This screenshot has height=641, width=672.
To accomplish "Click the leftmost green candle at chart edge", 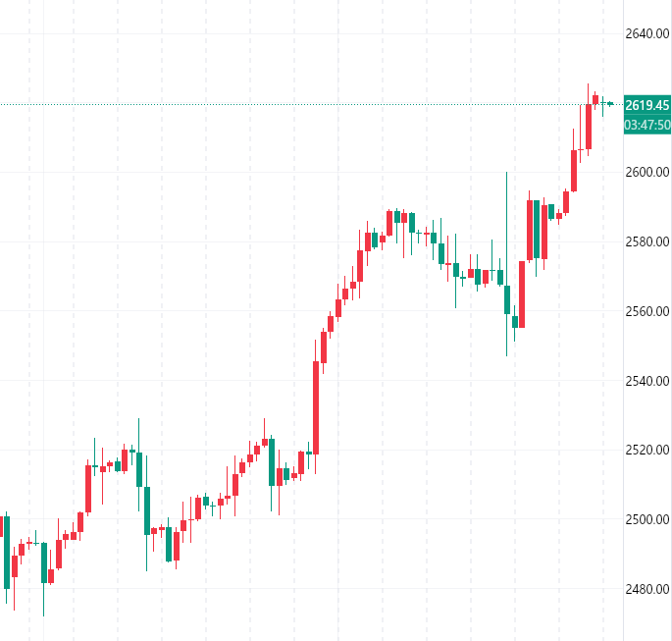I will pos(7,551).
